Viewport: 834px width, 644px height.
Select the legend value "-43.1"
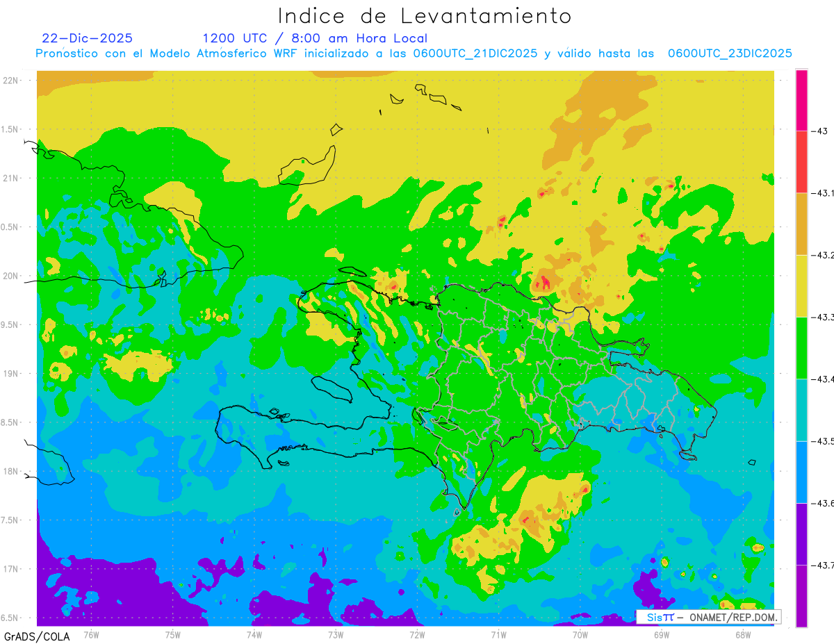point(823,193)
